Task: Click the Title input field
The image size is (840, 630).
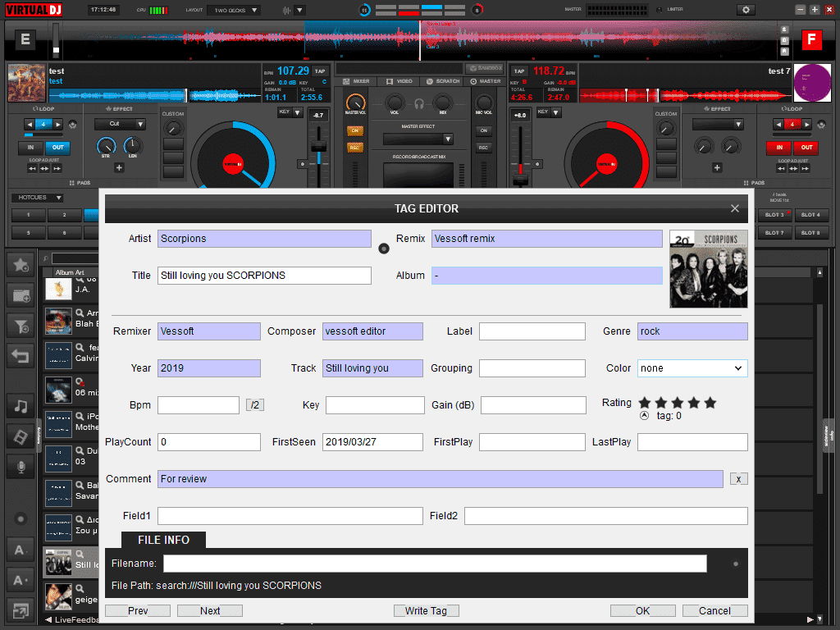Action: tap(264, 276)
